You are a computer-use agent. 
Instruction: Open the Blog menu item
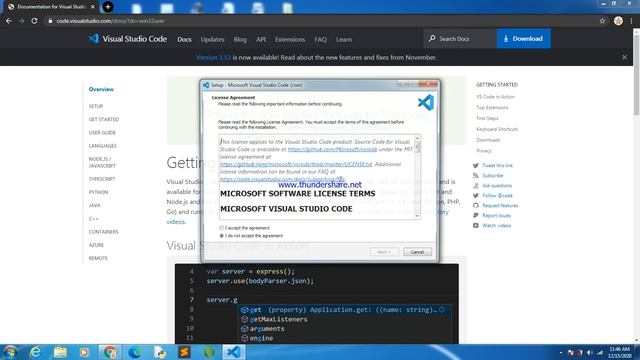(x=240, y=40)
